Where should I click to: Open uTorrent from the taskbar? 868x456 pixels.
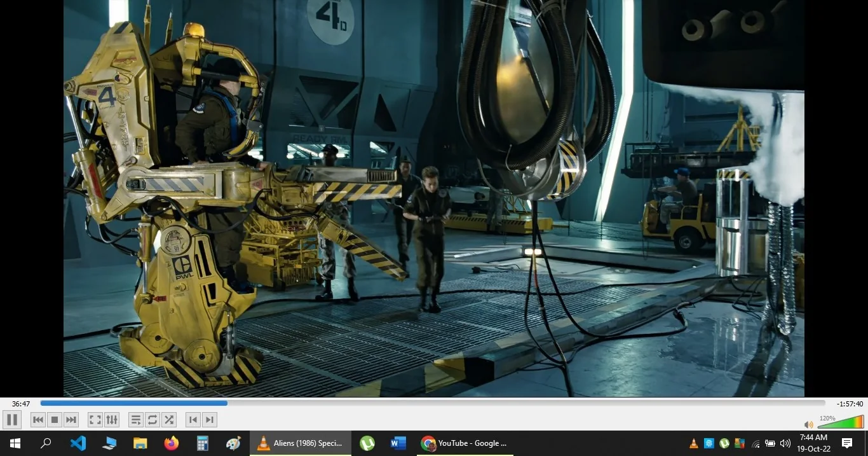click(x=367, y=443)
